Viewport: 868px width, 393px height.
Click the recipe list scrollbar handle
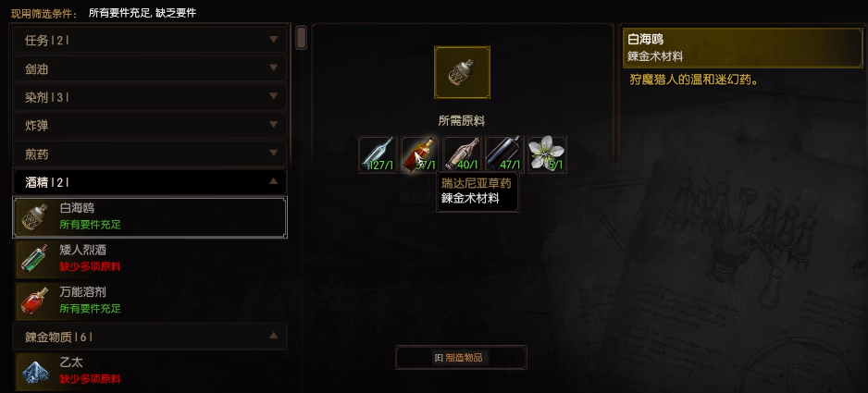coord(301,38)
